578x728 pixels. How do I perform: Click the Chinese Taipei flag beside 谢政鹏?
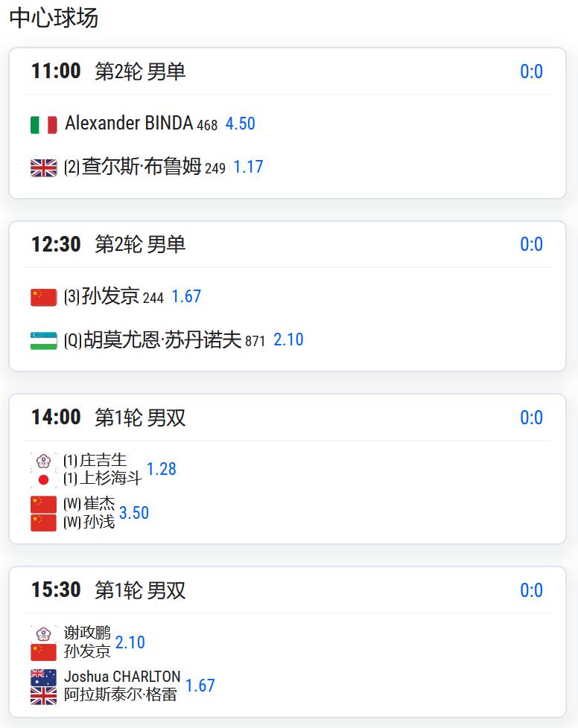(43, 634)
